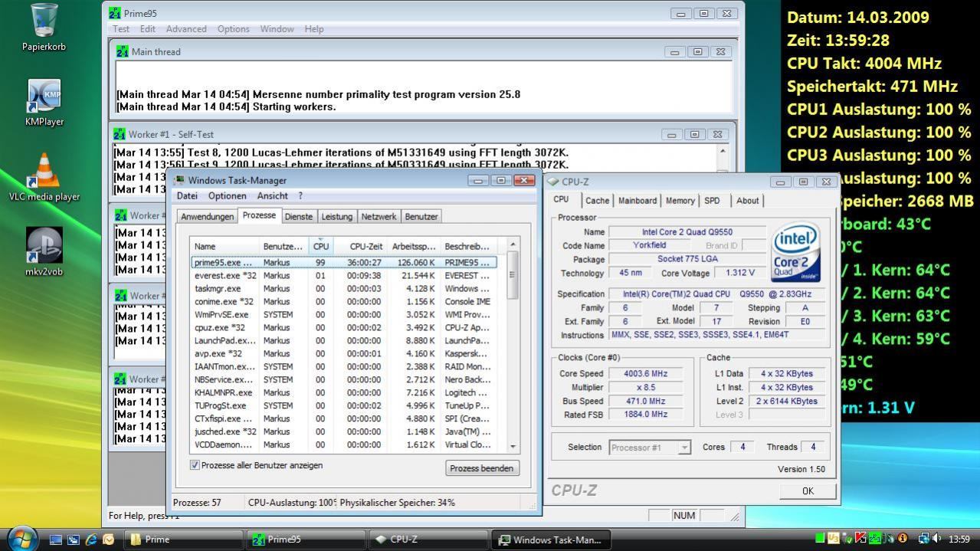
Task: Click the CPU-Z title bar icon
Action: pyautogui.click(x=553, y=182)
